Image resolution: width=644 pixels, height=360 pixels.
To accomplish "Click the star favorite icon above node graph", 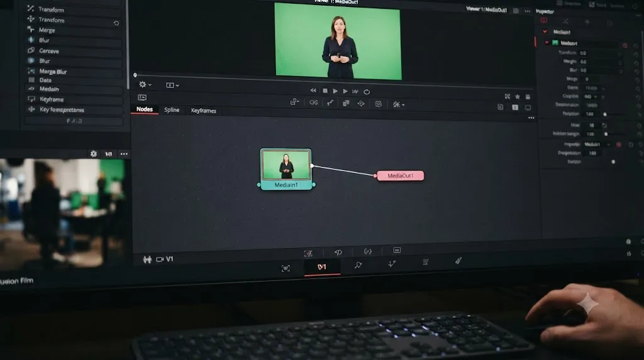I will (x=518, y=96).
